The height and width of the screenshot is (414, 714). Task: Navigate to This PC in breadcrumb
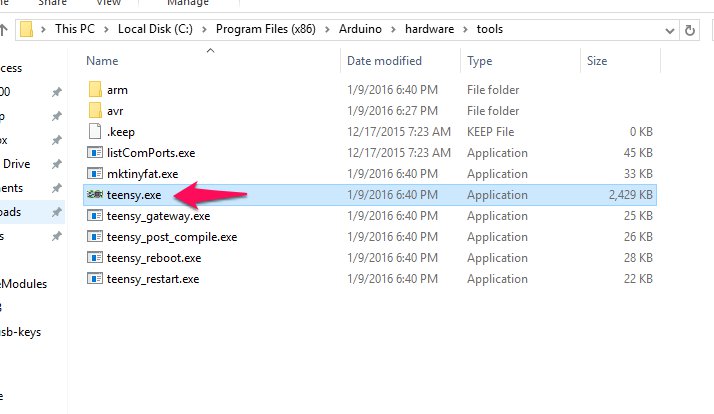coord(75,29)
